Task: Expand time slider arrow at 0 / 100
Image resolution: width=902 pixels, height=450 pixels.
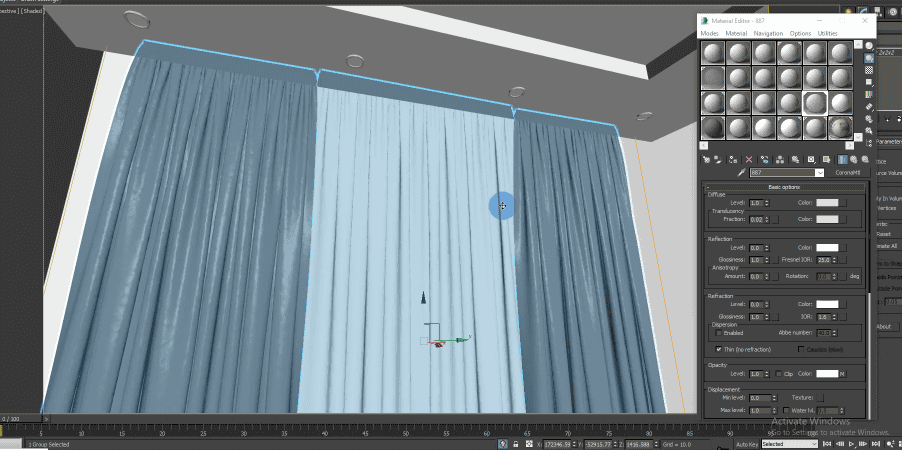Action: [46, 419]
